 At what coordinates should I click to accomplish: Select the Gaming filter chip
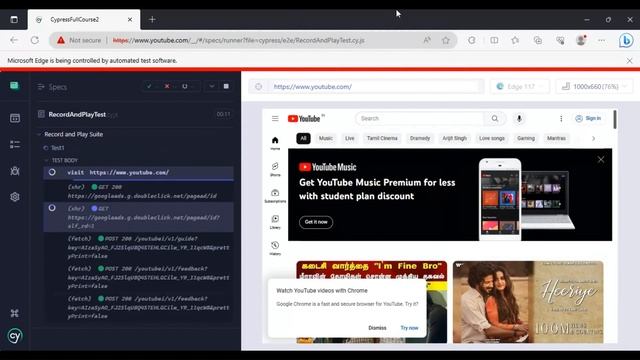tap(526, 138)
